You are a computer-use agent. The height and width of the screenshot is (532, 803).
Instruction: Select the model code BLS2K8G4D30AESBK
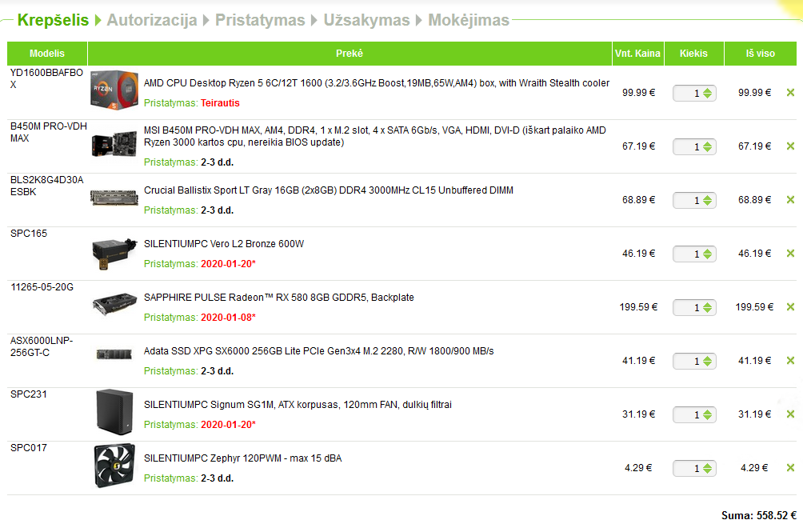(x=46, y=186)
